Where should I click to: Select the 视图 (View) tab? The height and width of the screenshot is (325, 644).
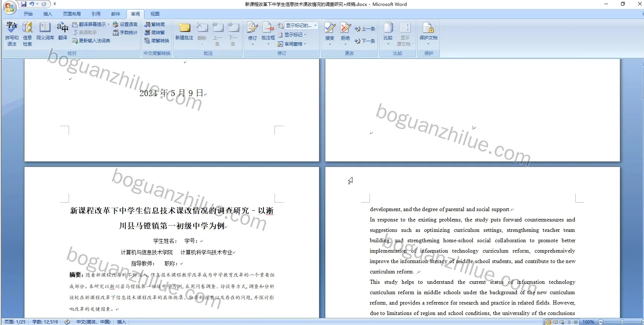[155, 14]
